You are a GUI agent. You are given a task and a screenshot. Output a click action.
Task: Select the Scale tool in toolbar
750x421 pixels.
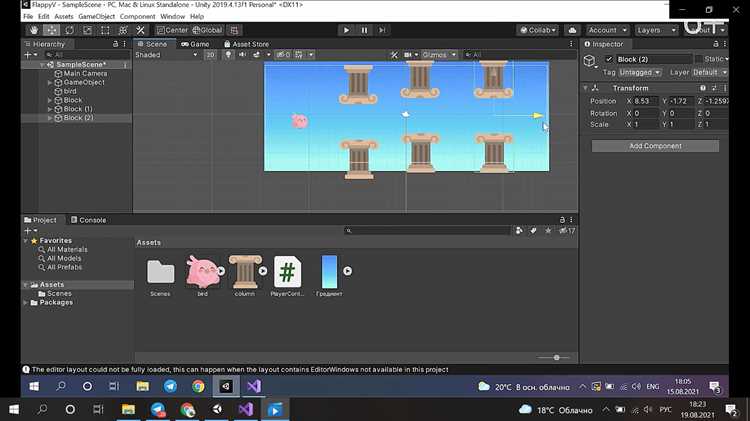pos(87,30)
